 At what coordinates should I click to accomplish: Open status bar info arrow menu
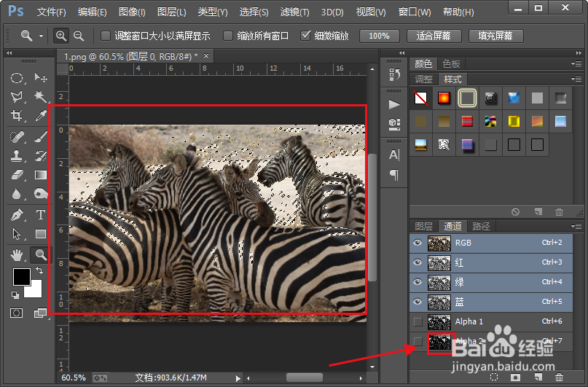click(x=238, y=378)
